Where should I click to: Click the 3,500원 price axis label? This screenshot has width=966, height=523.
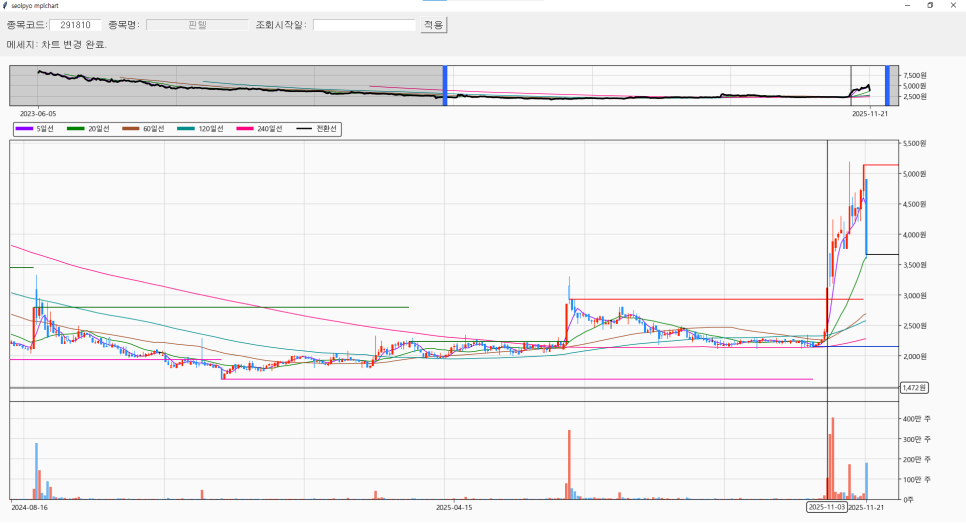[914, 265]
